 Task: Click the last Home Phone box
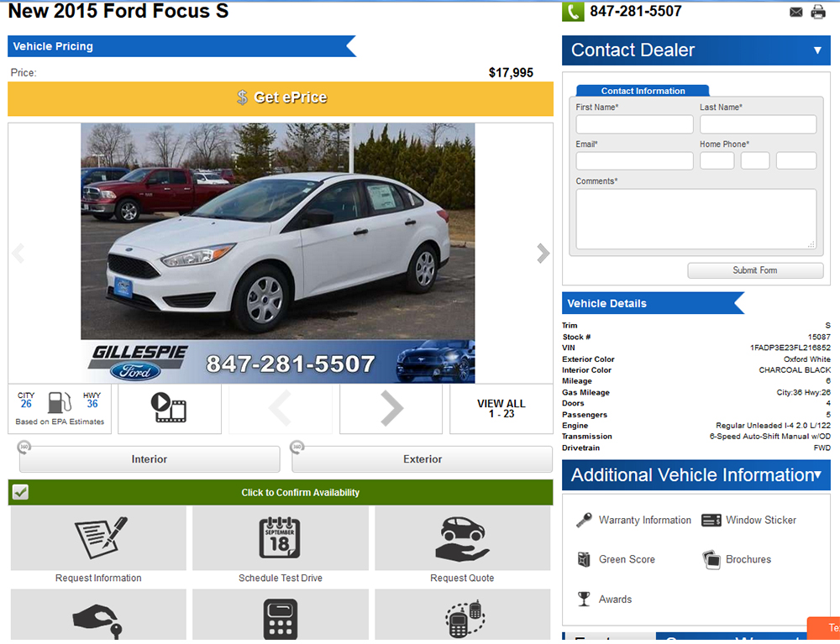[796, 160]
